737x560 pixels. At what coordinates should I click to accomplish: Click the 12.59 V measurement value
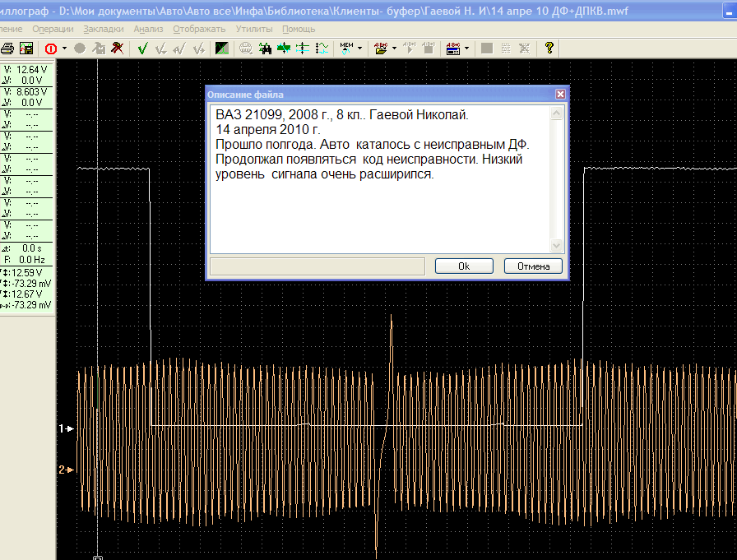[x=27, y=272]
